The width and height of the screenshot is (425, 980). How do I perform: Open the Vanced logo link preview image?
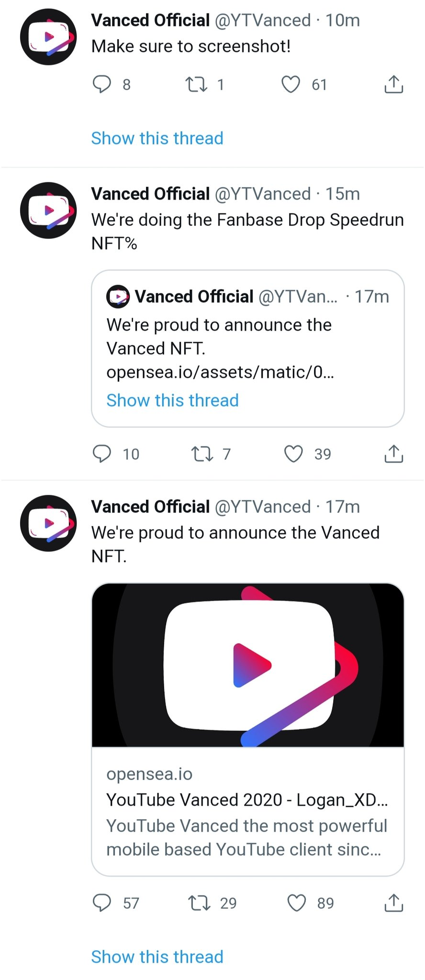[248, 665]
